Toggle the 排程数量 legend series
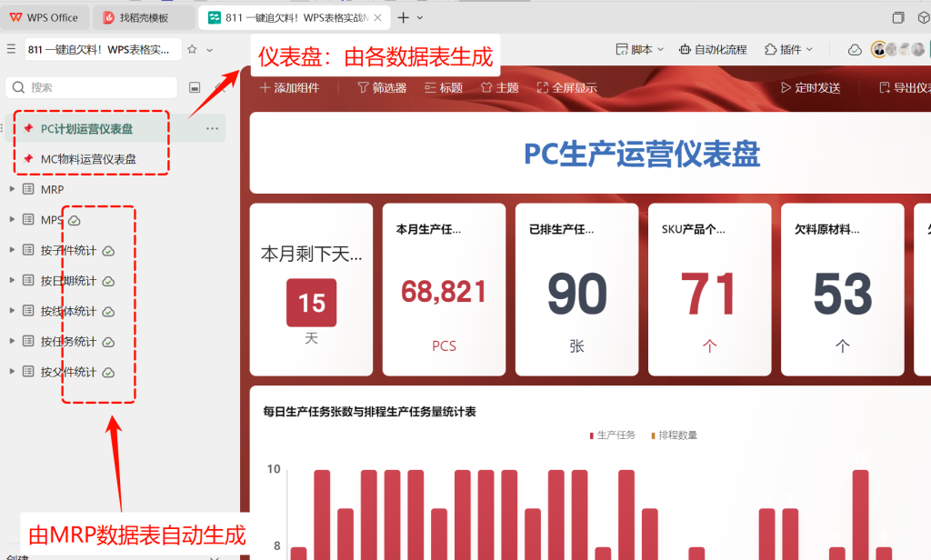The height and width of the screenshot is (560, 931). 674,435
